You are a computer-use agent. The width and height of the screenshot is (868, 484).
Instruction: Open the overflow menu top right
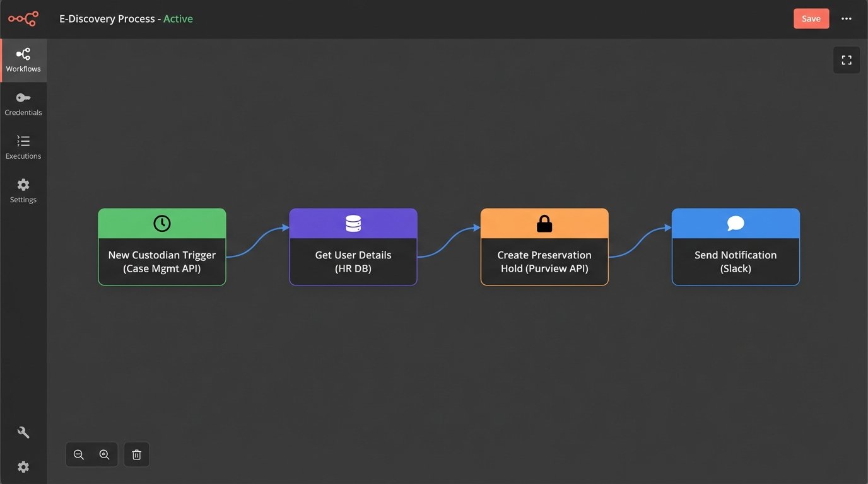coord(847,18)
